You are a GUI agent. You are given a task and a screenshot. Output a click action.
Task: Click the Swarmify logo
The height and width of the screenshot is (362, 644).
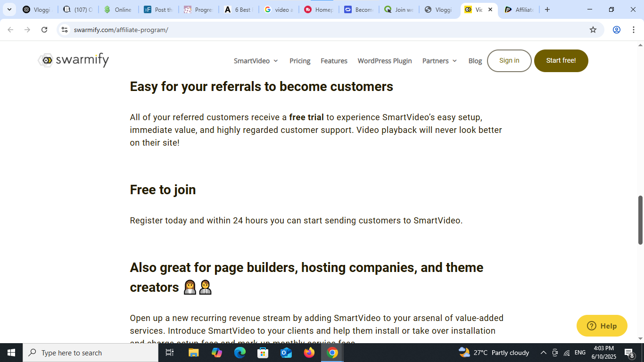(x=74, y=60)
